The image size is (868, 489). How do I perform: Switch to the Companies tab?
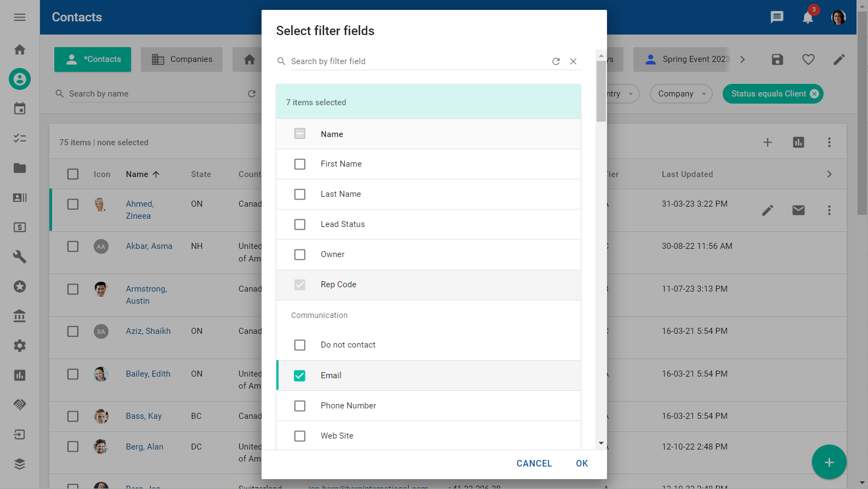[x=181, y=59]
